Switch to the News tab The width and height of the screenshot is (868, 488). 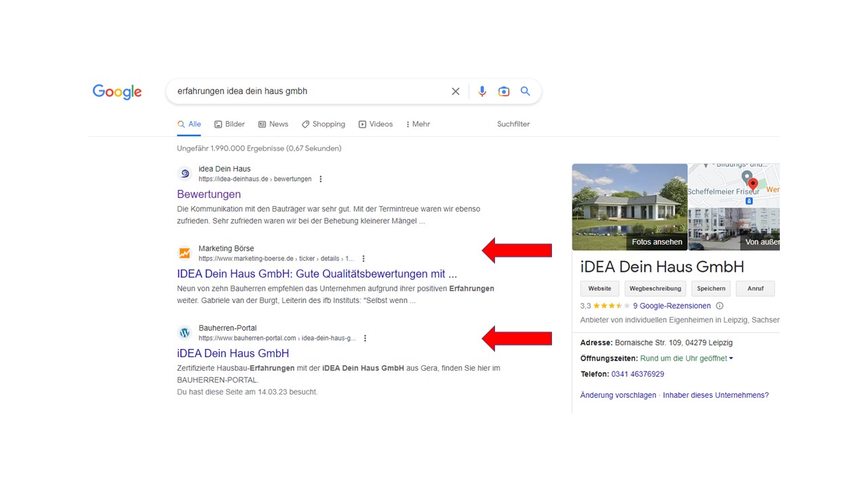(x=273, y=124)
